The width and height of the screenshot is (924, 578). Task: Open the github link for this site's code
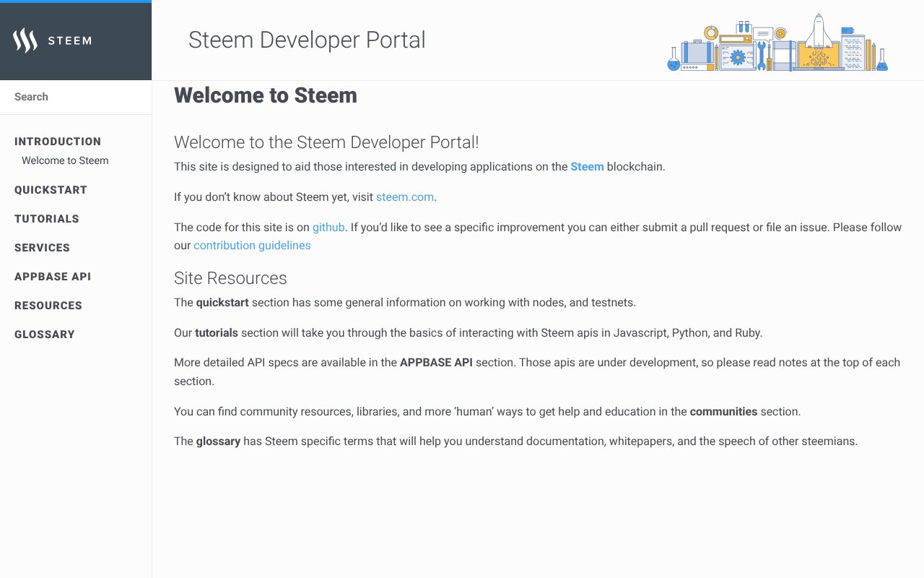coord(328,227)
